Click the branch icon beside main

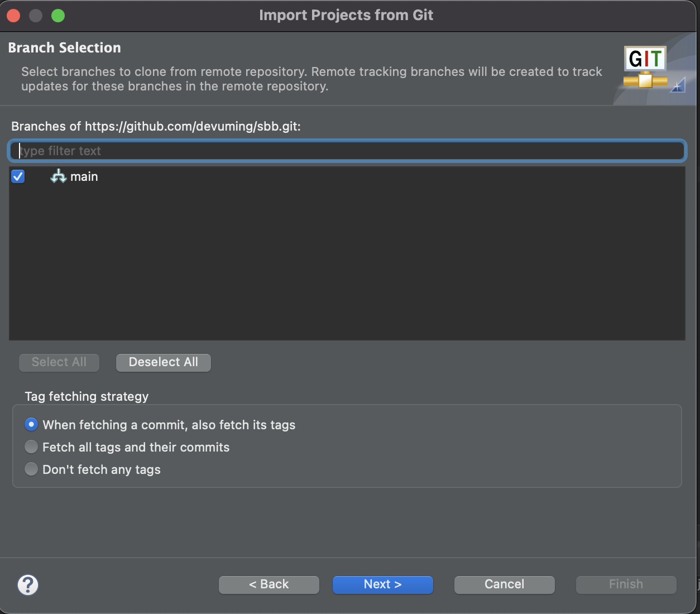coord(59,176)
